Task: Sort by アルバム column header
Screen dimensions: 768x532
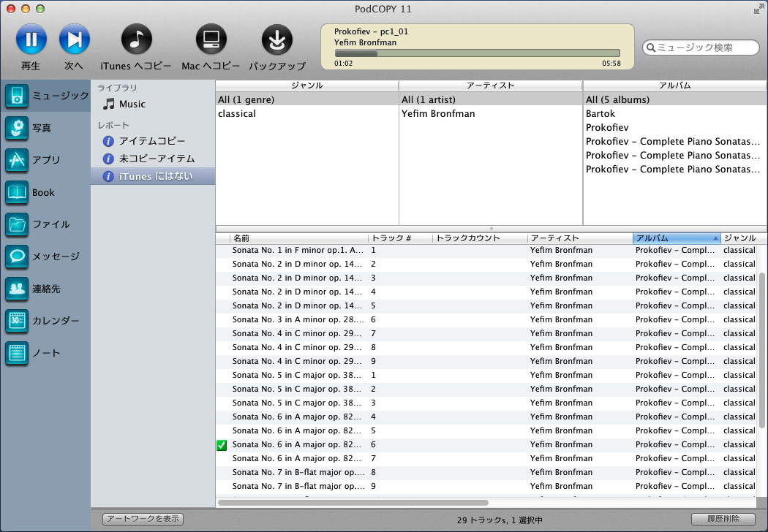Action: click(676, 238)
